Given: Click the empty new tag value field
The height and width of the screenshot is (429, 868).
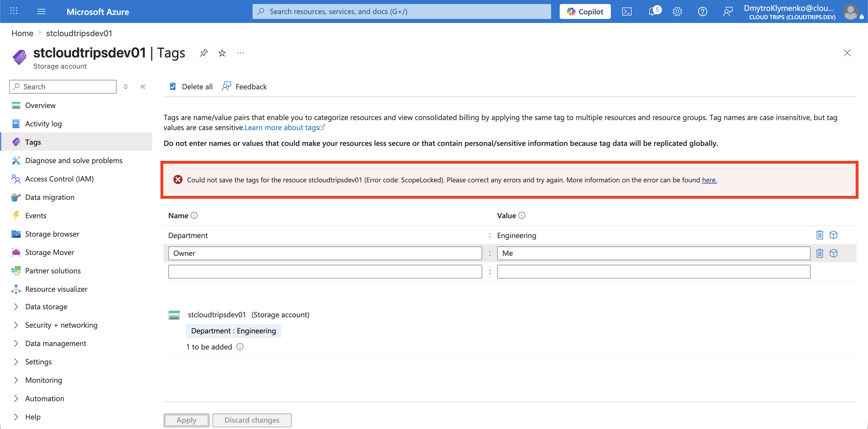Looking at the screenshot, I should click(x=653, y=271).
